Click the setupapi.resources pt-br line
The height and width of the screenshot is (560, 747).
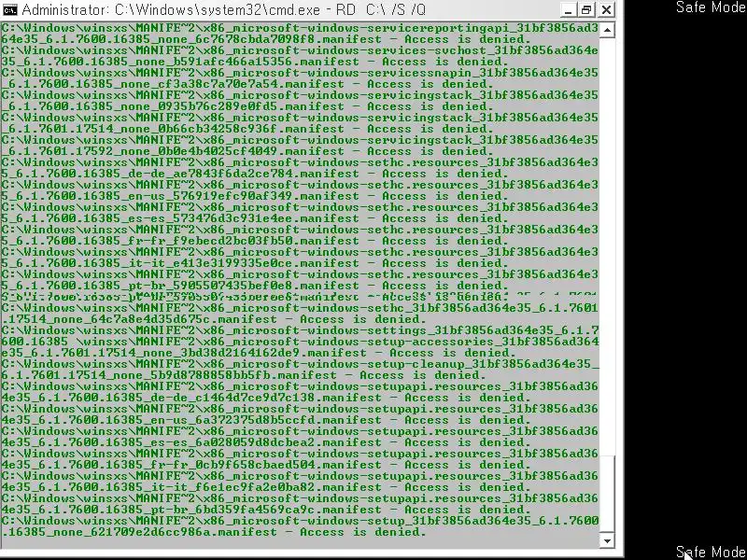[x=299, y=504]
